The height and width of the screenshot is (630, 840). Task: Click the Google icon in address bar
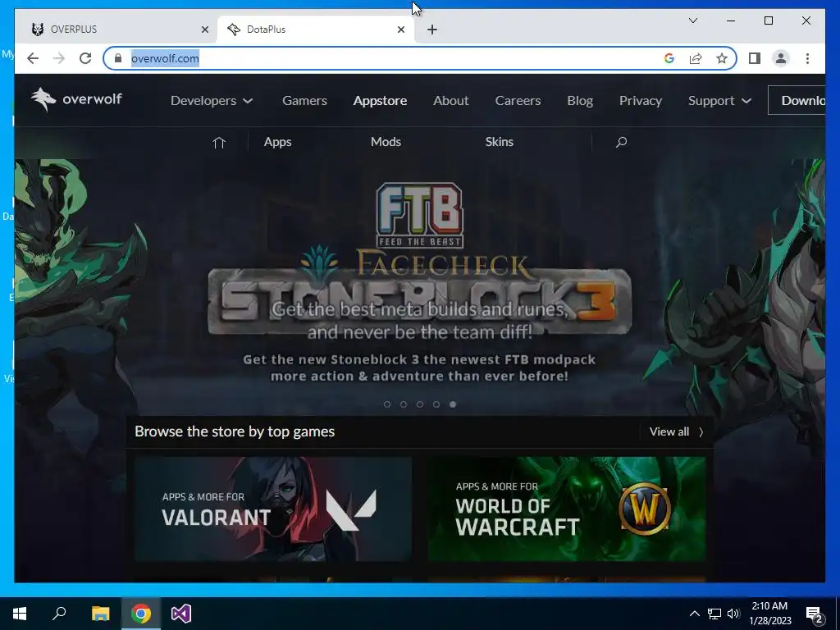669,58
